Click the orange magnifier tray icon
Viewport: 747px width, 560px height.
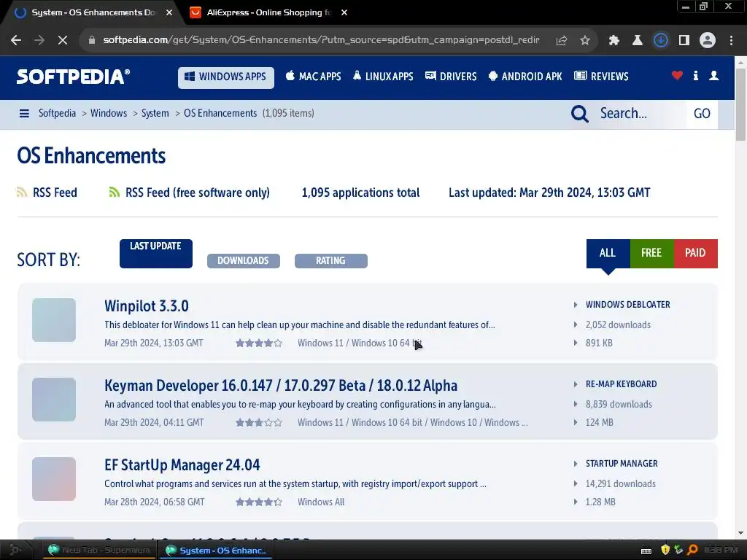tap(692, 550)
